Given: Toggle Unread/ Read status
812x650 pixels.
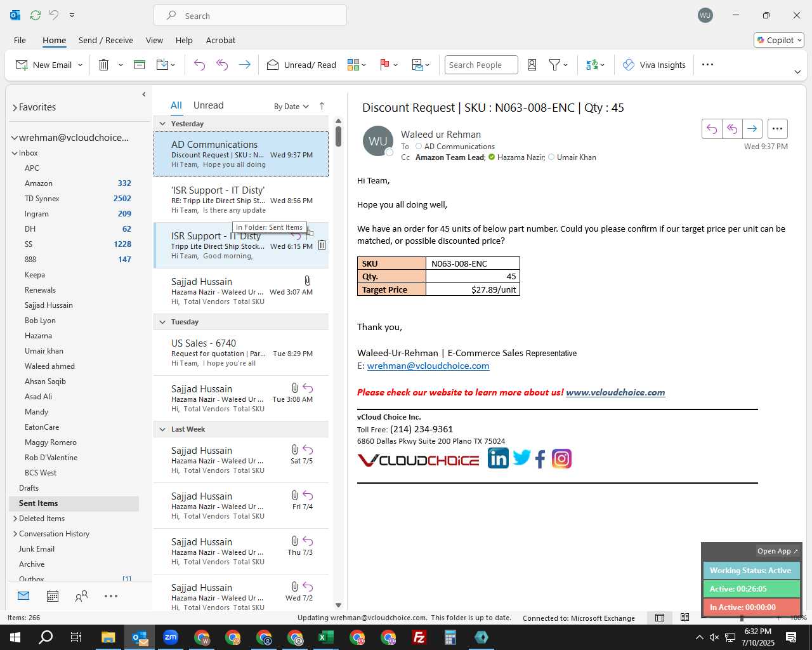Looking at the screenshot, I should [x=301, y=65].
